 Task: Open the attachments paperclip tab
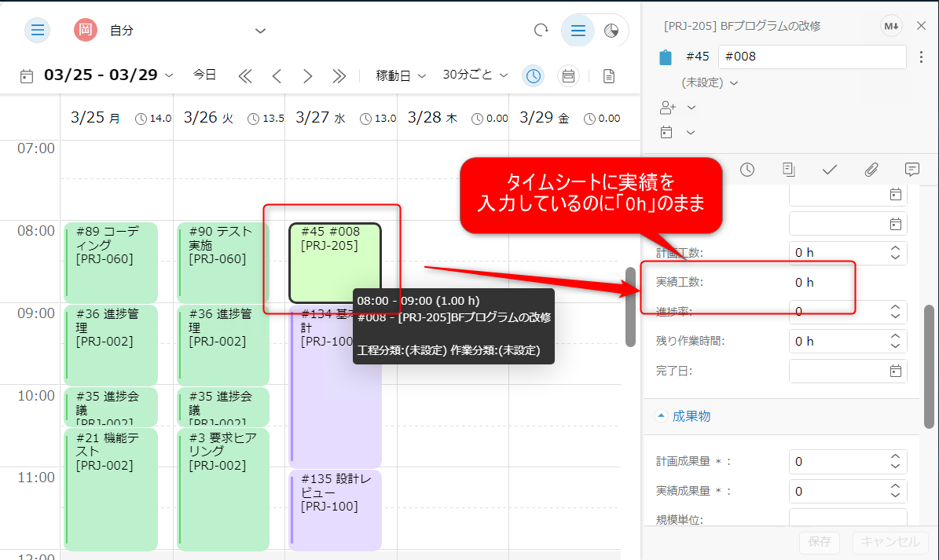coord(871,169)
